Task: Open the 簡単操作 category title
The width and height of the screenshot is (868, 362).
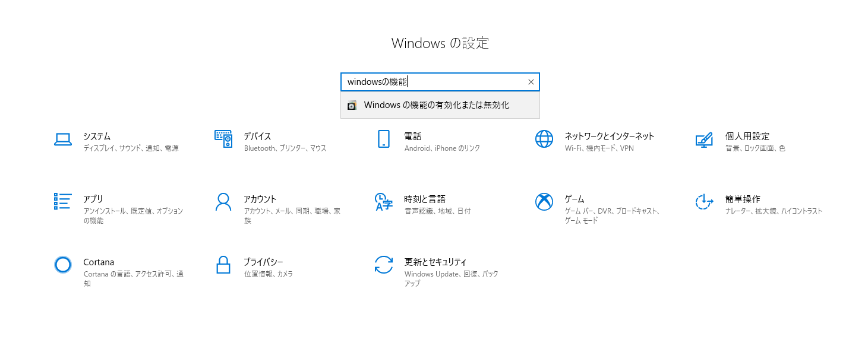Action: (x=743, y=199)
